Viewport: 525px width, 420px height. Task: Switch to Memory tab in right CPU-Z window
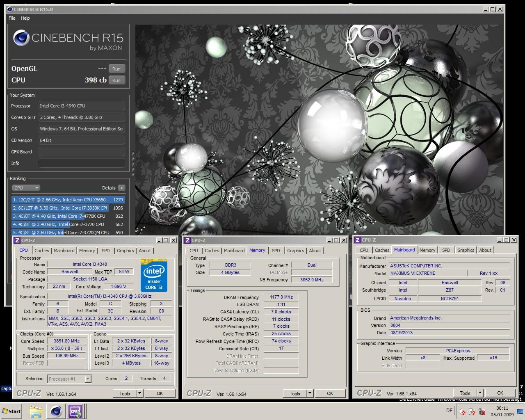(x=427, y=250)
